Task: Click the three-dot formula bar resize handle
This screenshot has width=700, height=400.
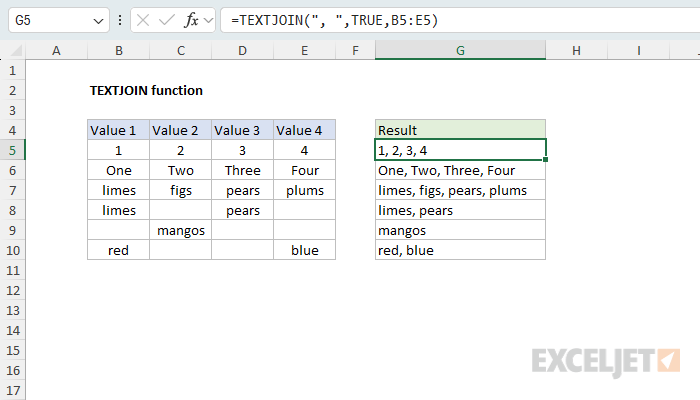Action: coord(120,20)
